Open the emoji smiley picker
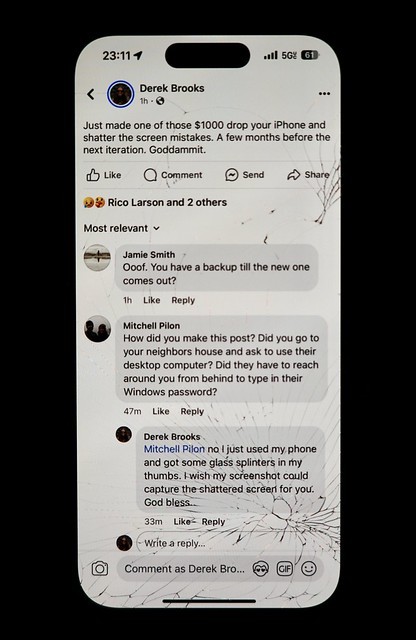The height and width of the screenshot is (640, 416). 309,568
